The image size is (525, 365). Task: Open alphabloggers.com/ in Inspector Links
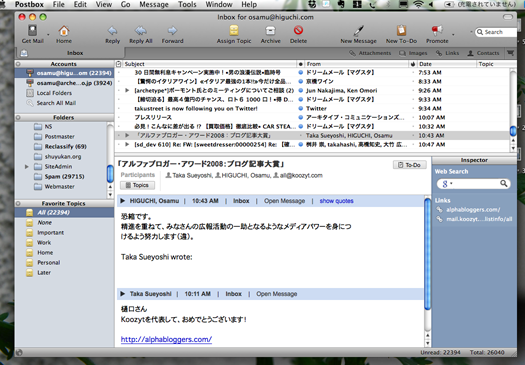pyautogui.click(x=473, y=210)
